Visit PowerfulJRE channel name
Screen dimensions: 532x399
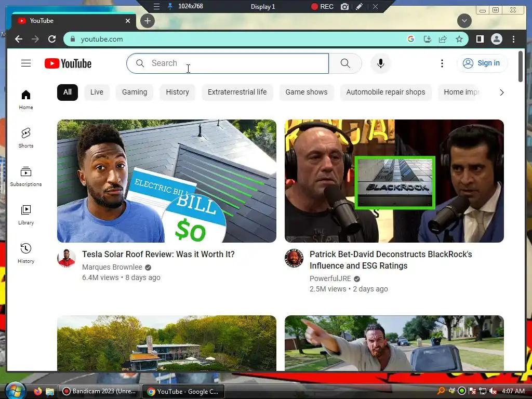(x=330, y=278)
